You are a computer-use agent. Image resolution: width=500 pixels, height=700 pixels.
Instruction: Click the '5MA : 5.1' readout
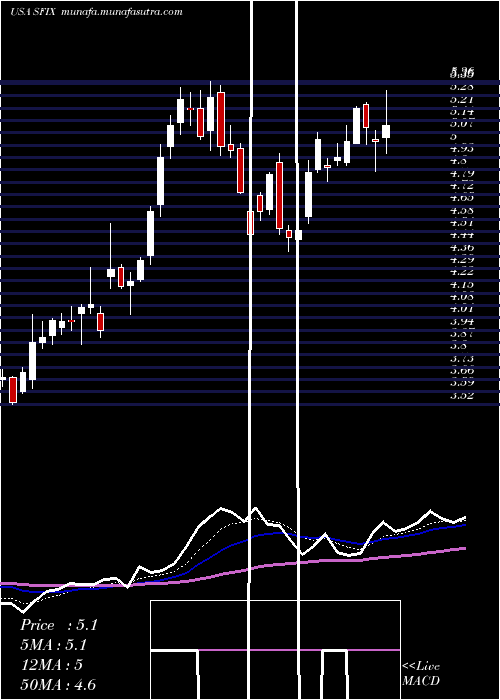click(x=54, y=645)
